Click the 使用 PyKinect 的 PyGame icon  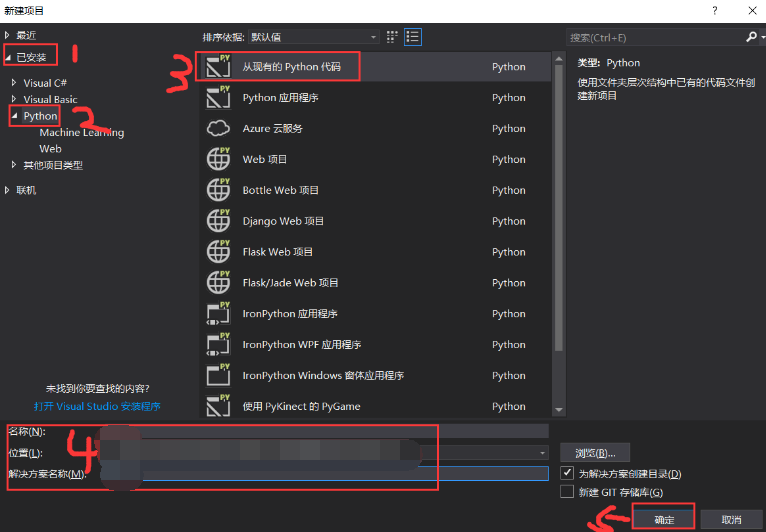(218, 406)
